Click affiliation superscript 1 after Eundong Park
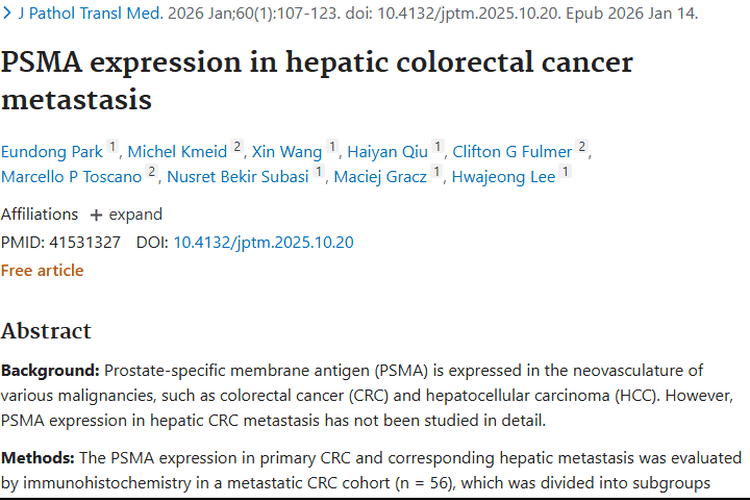750x500 pixels. click(x=113, y=148)
